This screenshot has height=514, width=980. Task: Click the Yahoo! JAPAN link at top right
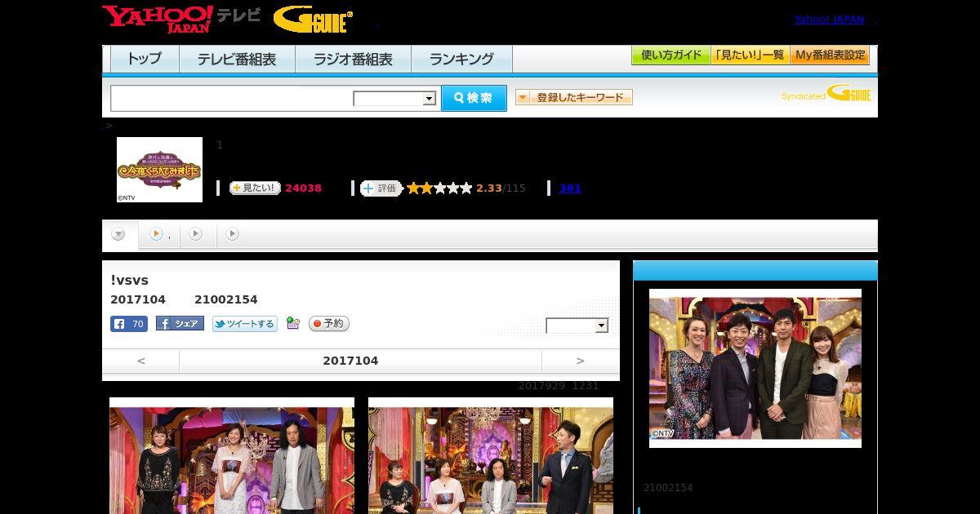(829, 20)
